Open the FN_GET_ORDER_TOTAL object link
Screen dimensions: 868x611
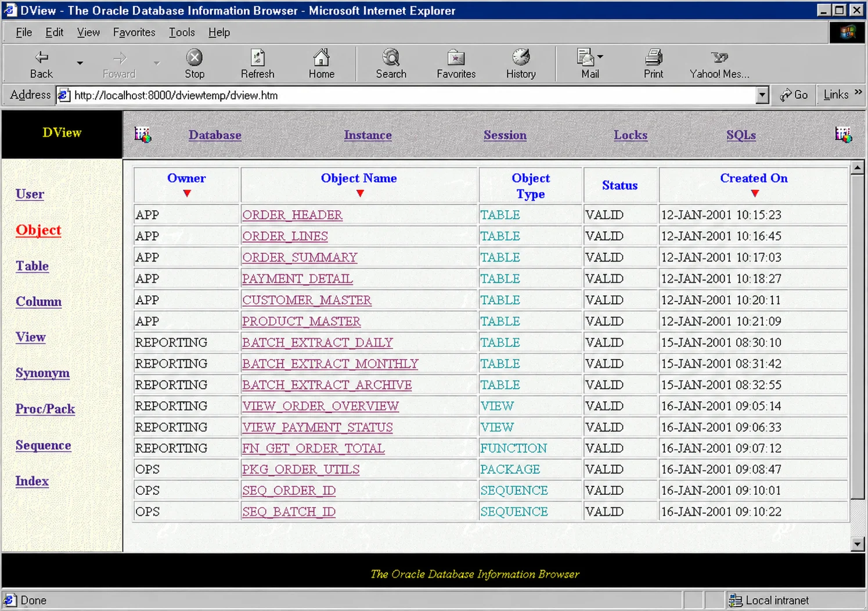pyautogui.click(x=314, y=448)
